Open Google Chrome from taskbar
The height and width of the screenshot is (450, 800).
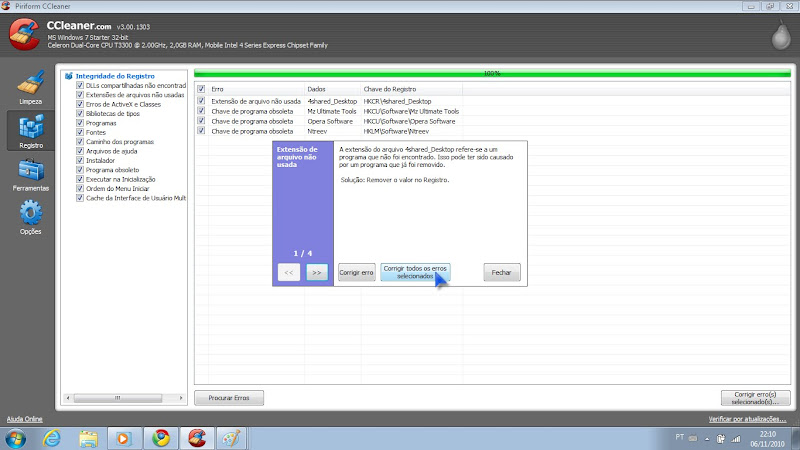(x=161, y=439)
